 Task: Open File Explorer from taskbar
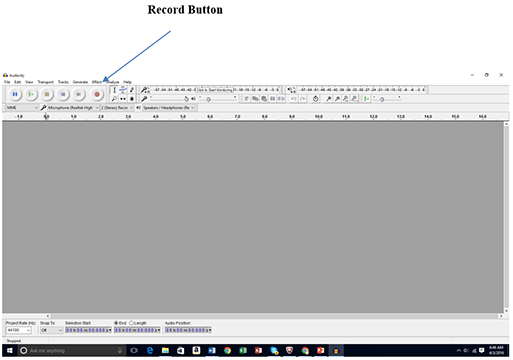pos(165,350)
